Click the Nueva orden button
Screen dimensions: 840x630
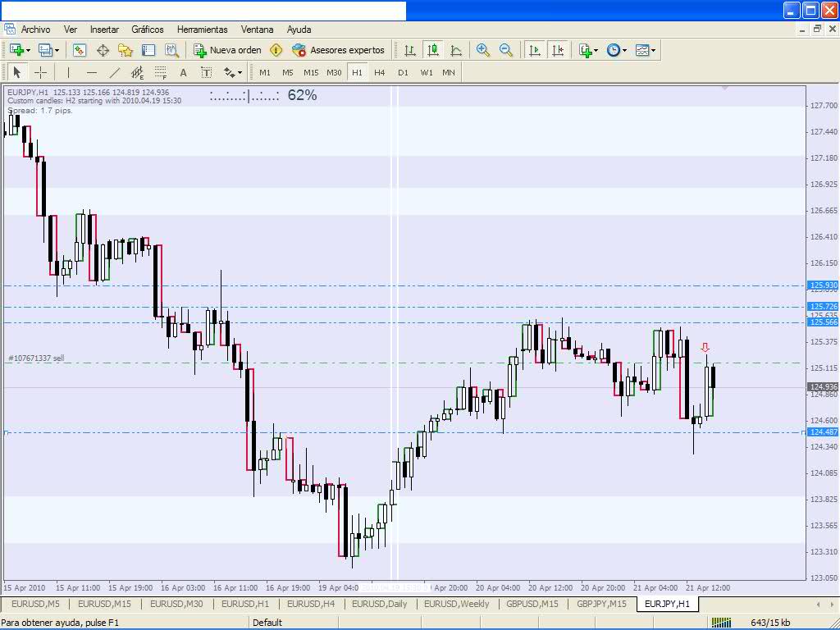coord(228,50)
